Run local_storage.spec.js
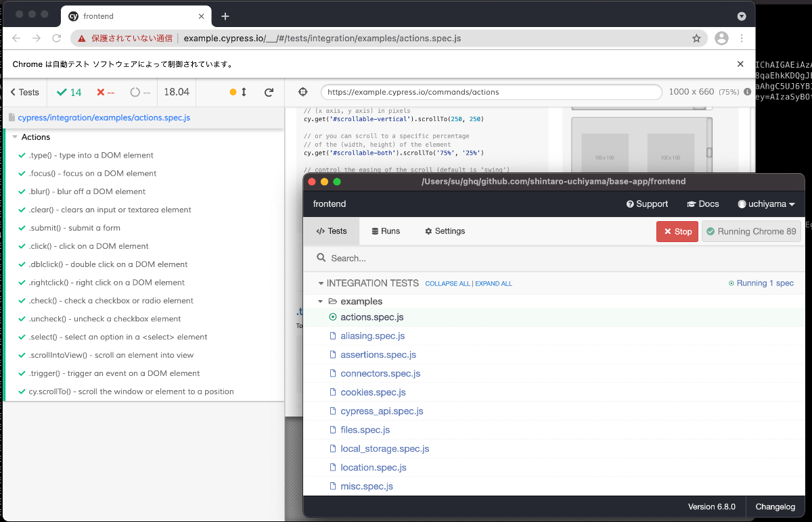Screen dimensions: 812x522 point(384,449)
